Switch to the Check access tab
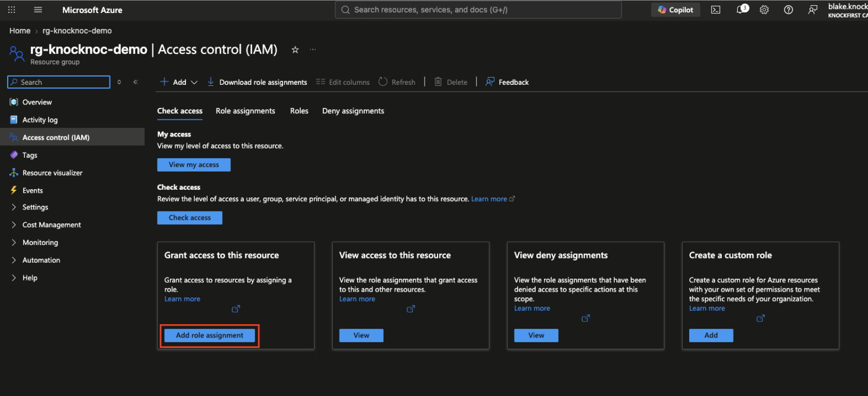Screen dimensions: 868x396 pos(180,111)
